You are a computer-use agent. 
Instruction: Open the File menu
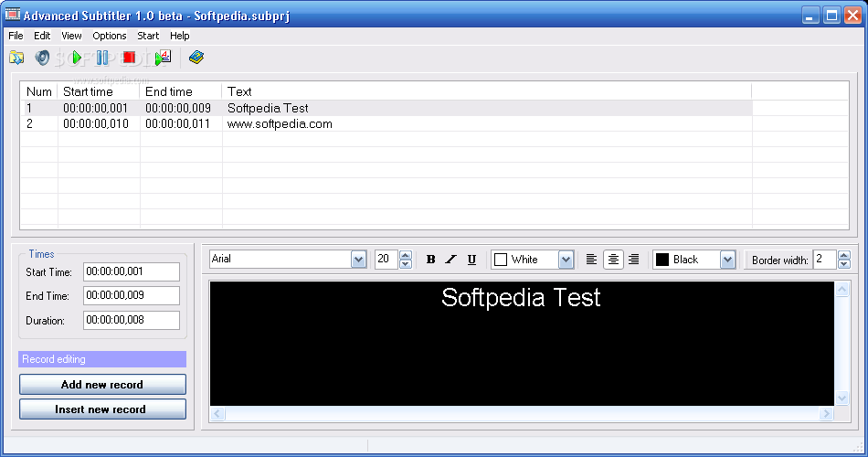pos(16,36)
